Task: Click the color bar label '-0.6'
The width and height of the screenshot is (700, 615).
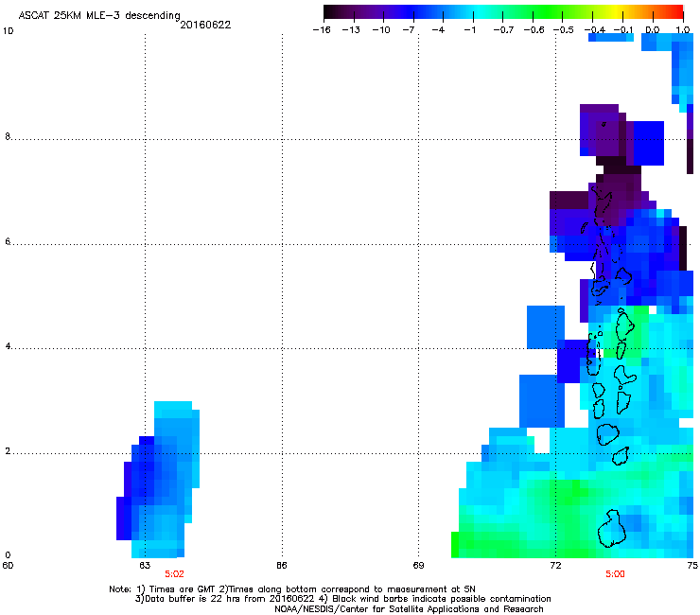Action: [x=534, y=30]
